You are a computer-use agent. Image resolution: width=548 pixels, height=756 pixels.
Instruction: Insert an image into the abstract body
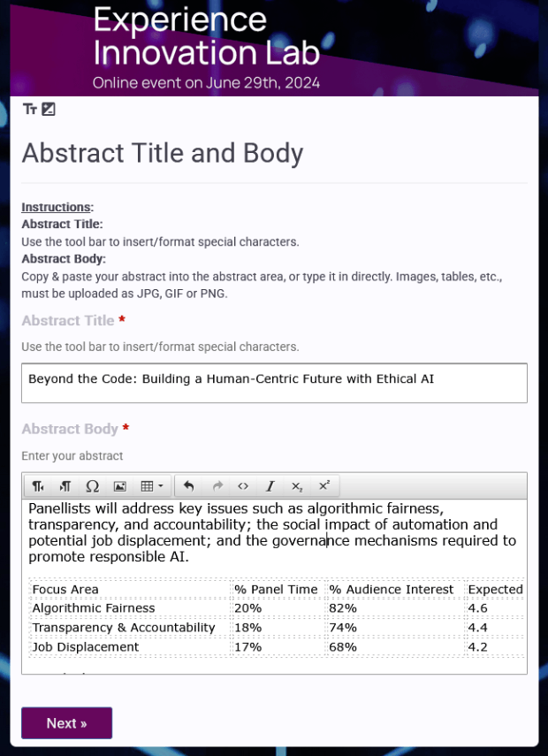pyautogui.click(x=118, y=485)
